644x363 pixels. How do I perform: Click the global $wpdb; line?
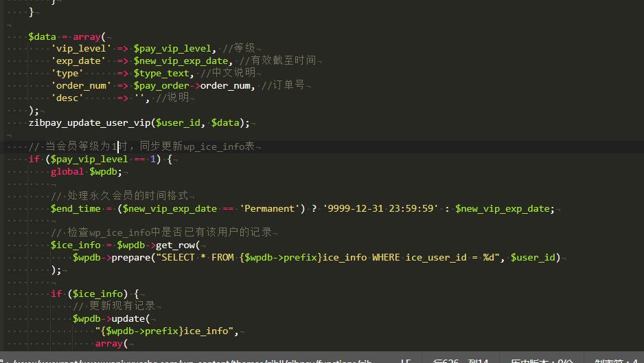87,172
